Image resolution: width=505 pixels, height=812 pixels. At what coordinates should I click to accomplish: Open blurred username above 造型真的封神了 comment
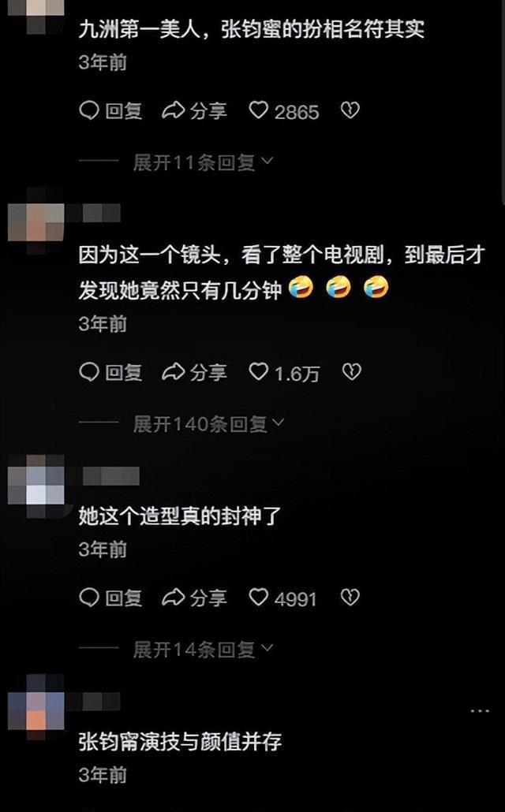[x=111, y=476]
